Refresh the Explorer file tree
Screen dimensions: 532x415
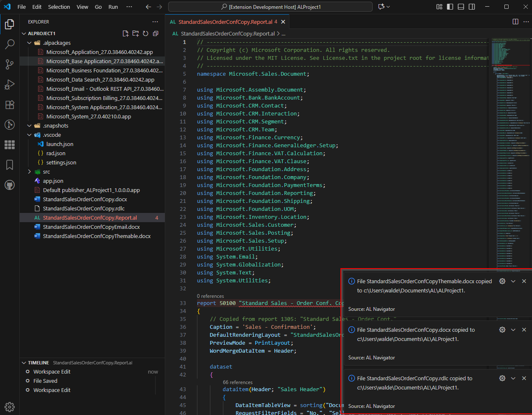click(146, 33)
